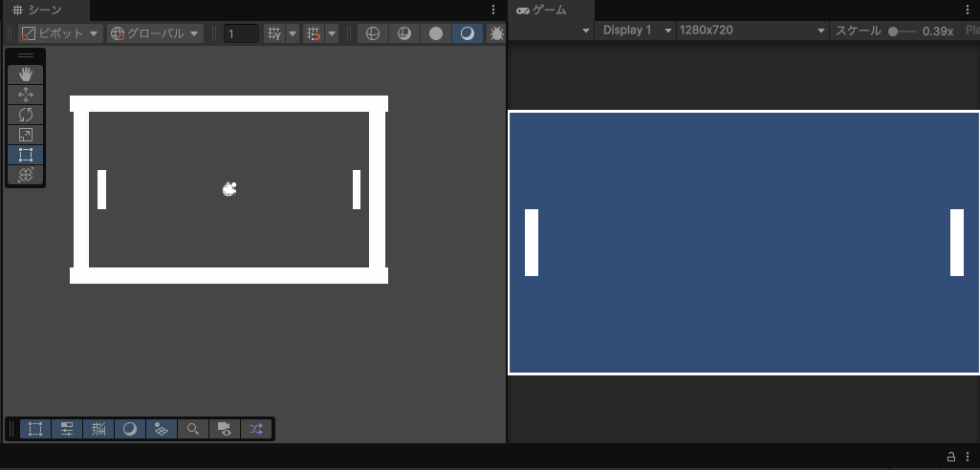Switch to wireframe draw mode

[x=373, y=33]
